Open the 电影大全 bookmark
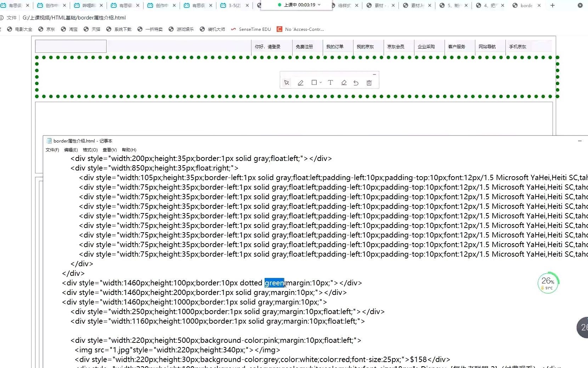588x368 pixels. 20,29
